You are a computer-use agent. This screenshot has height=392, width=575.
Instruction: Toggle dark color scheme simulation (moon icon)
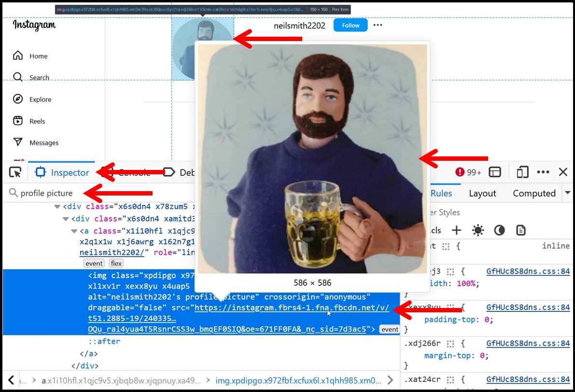(499, 230)
